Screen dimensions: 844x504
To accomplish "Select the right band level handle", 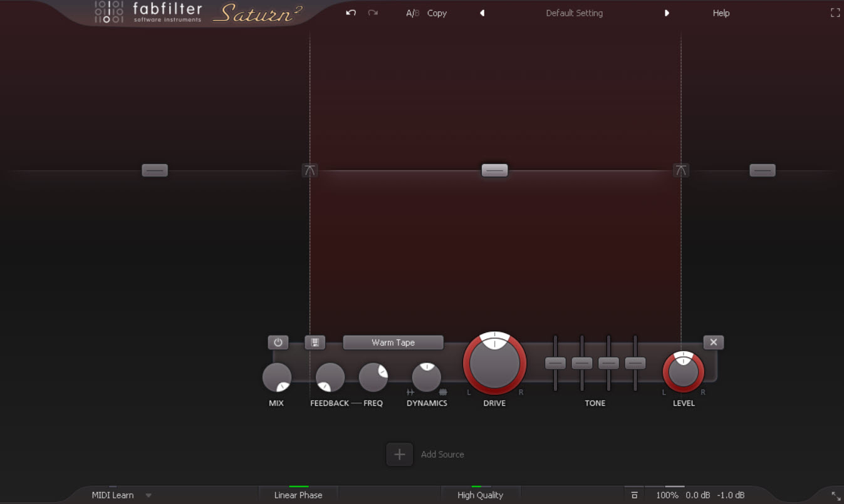I will (763, 170).
